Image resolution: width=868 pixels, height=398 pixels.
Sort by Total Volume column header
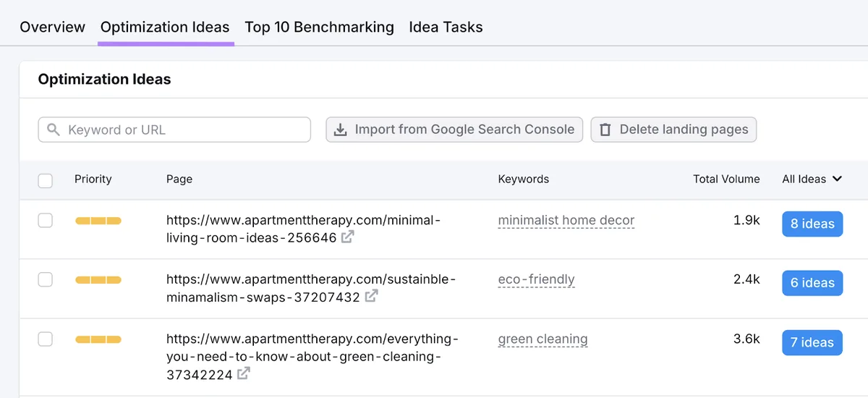click(x=726, y=179)
